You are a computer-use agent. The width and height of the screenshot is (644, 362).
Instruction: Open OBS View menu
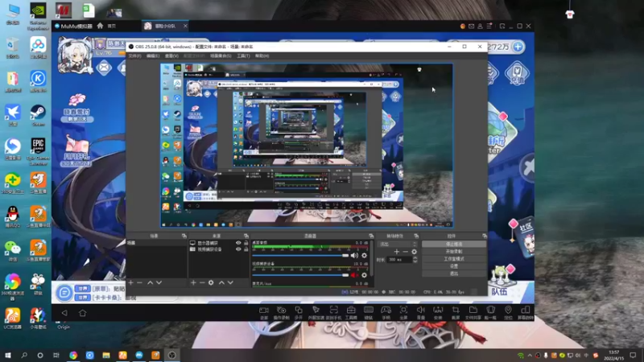point(171,56)
